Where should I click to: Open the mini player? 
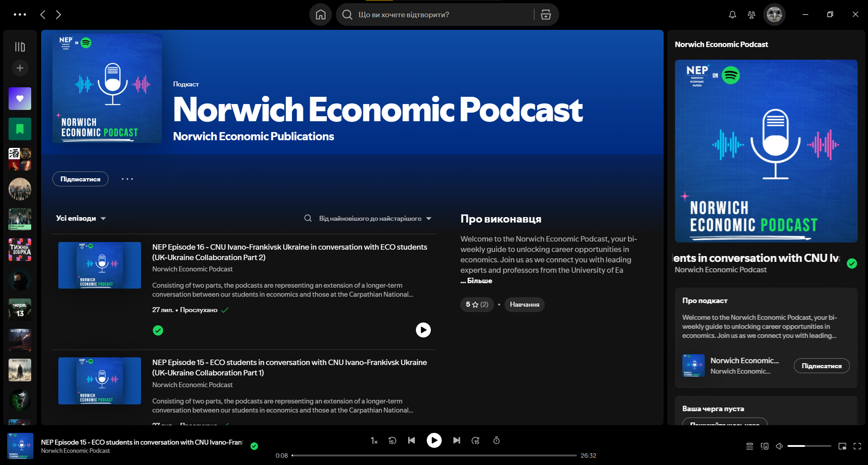click(842, 446)
